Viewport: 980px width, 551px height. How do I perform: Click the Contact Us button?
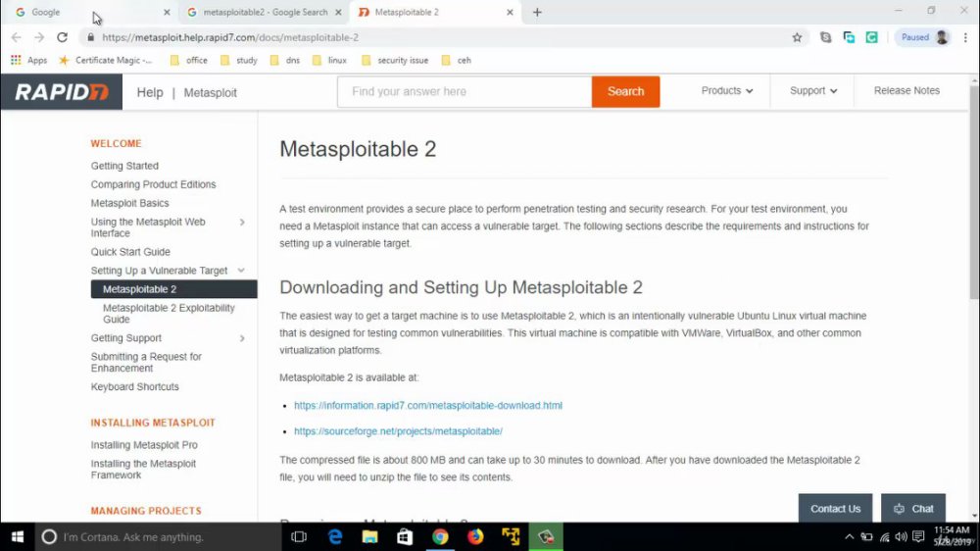[x=836, y=509]
